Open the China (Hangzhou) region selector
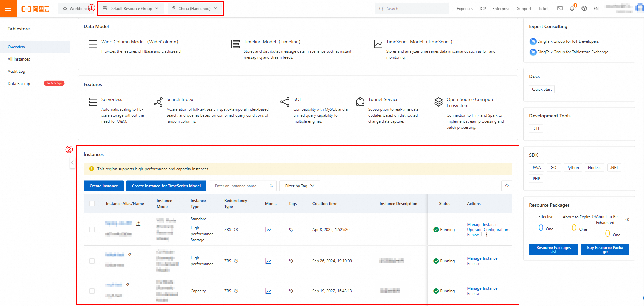The width and height of the screenshot is (644, 306). pos(195,9)
